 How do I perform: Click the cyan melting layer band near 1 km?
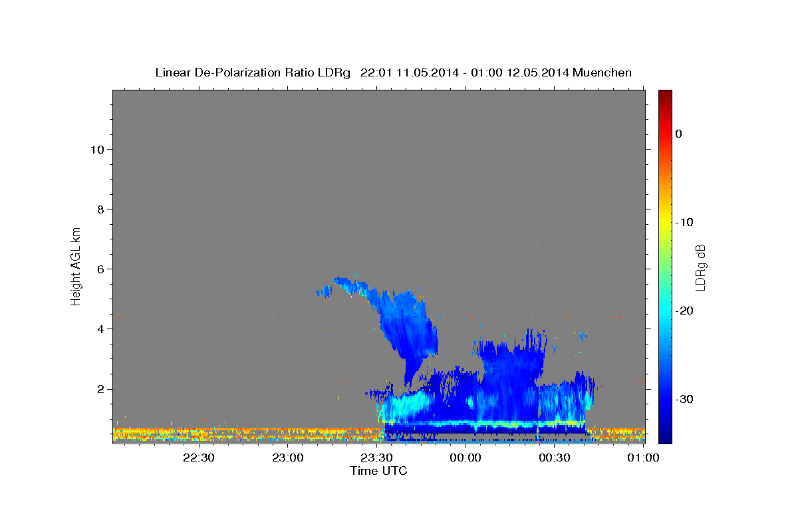click(485, 423)
